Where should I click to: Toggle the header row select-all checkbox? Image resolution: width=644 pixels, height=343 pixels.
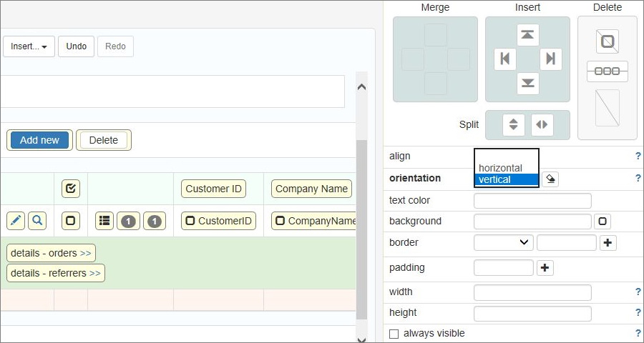tap(71, 189)
